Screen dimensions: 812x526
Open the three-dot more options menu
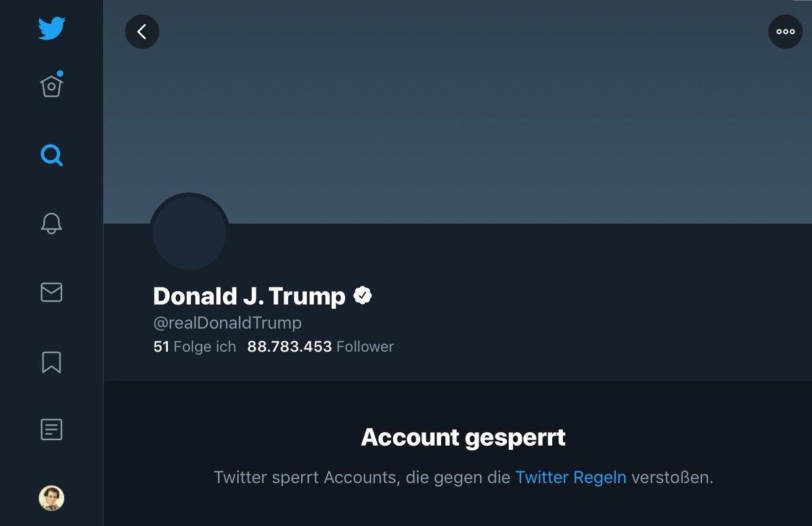click(x=785, y=32)
